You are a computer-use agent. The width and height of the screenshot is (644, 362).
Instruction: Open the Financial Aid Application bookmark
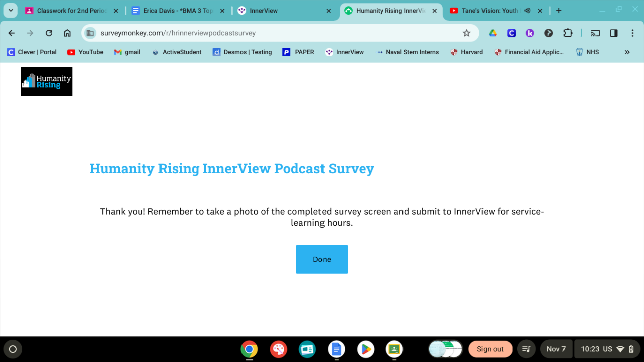tap(529, 52)
